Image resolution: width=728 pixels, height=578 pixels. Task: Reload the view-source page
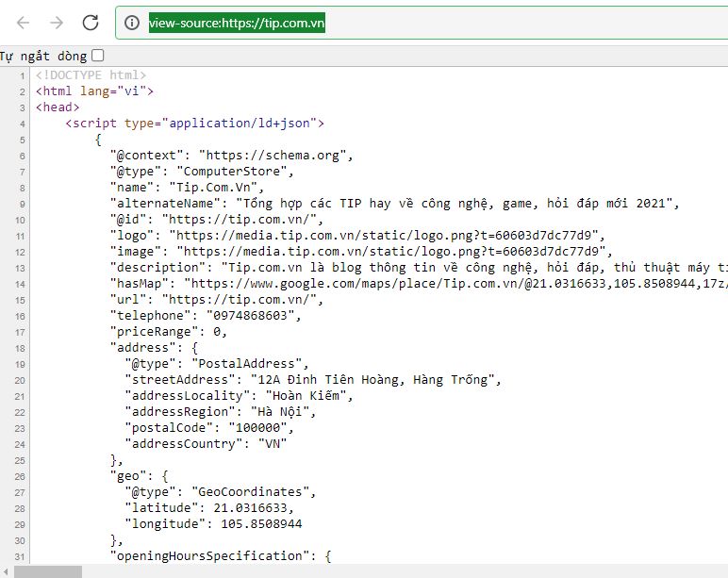pyautogui.click(x=91, y=23)
